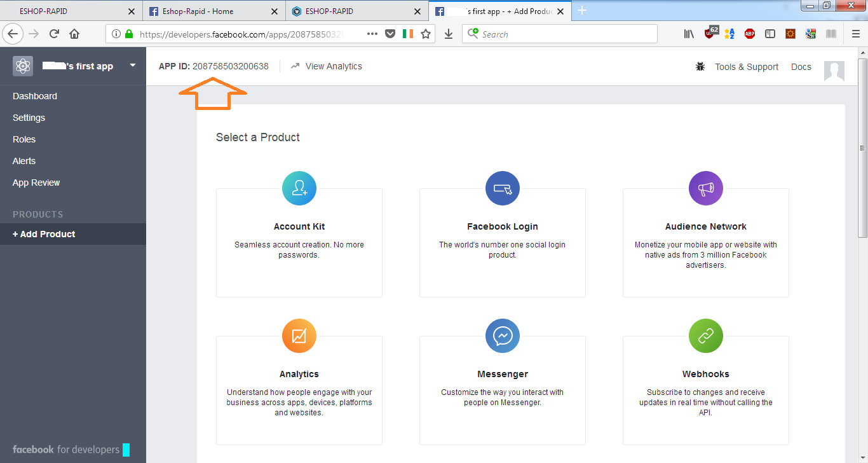868x463 pixels.
Task: Click the bug report icon in header
Action: (x=700, y=66)
